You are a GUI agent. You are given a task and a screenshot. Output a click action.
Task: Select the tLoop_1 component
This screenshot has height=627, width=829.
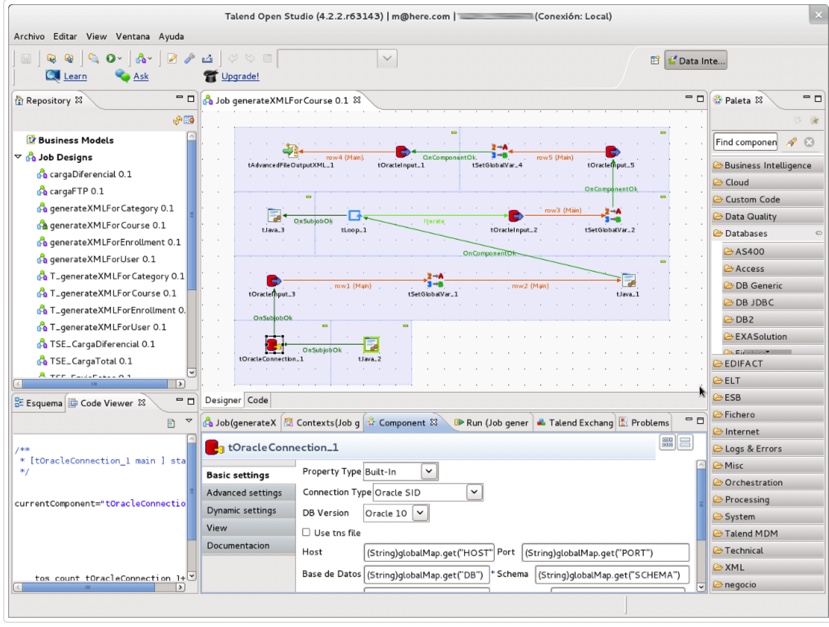354,215
